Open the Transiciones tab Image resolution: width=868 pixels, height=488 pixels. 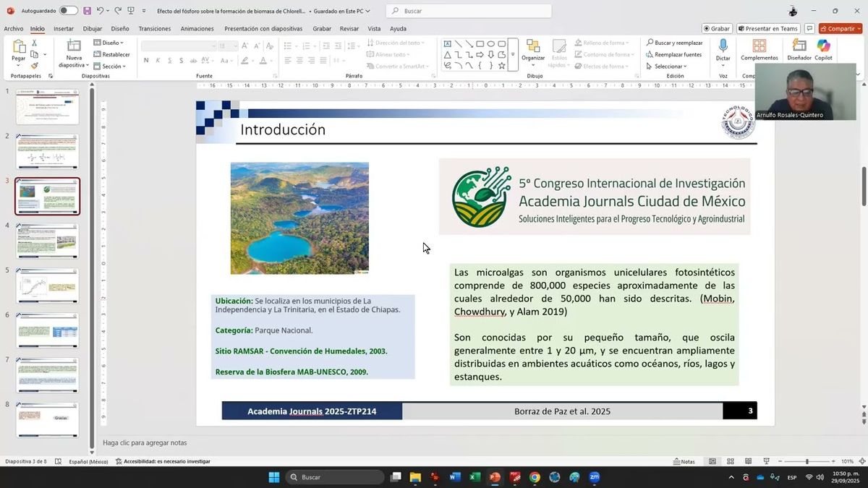click(x=154, y=29)
